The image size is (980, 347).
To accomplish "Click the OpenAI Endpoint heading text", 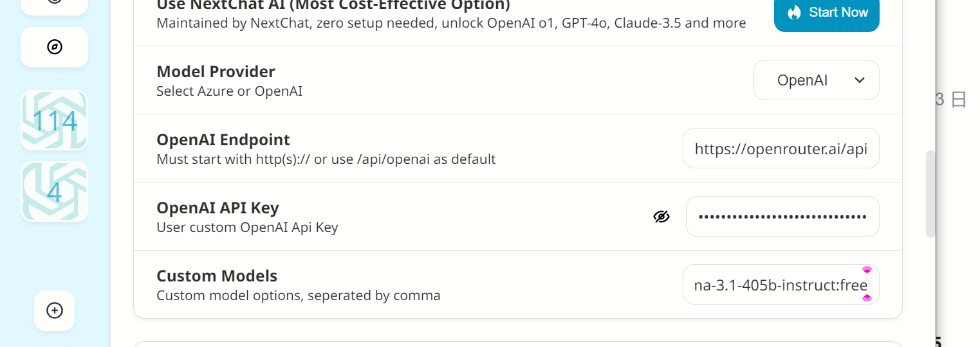I will pyautogui.click(x=223, y=139).
